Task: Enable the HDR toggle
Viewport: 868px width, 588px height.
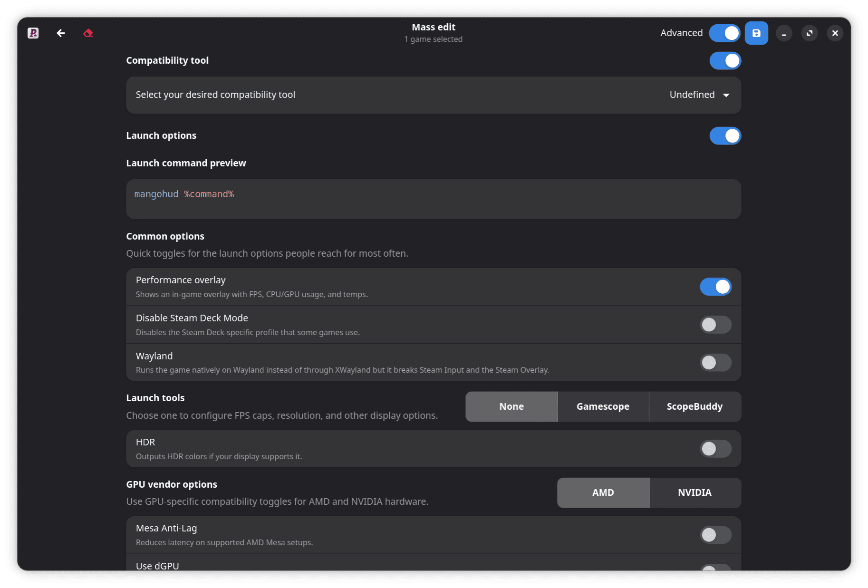Action: tap(715, 449)
